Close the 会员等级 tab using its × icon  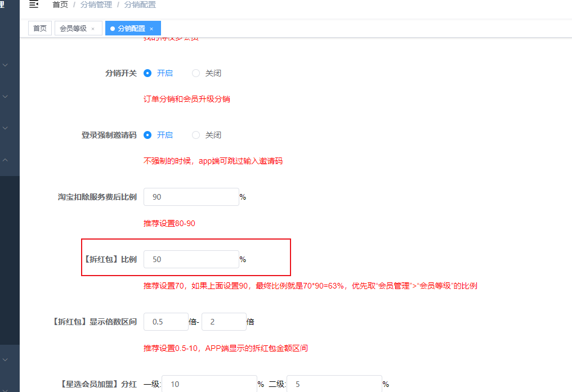point(93,29)
